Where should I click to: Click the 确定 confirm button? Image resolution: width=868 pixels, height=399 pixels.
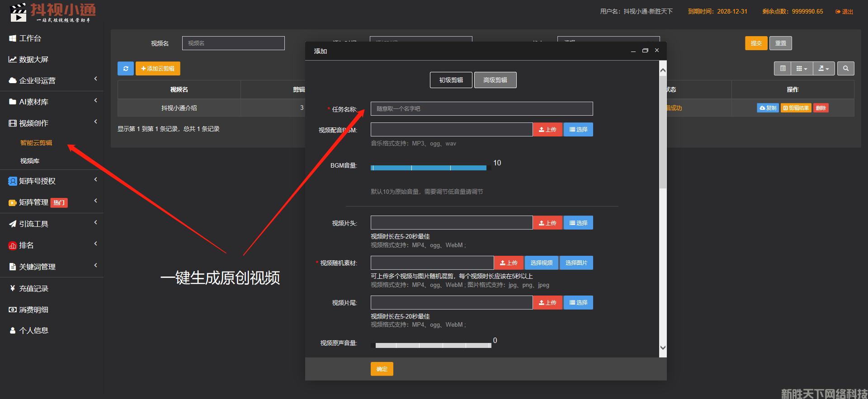click(x=382, y=369)
